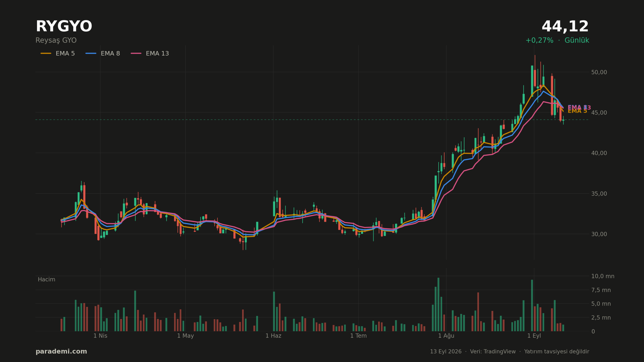This screenshot has height=362, width=644.
Task: Click the 1 May date axis label
Action: (186, 336)
